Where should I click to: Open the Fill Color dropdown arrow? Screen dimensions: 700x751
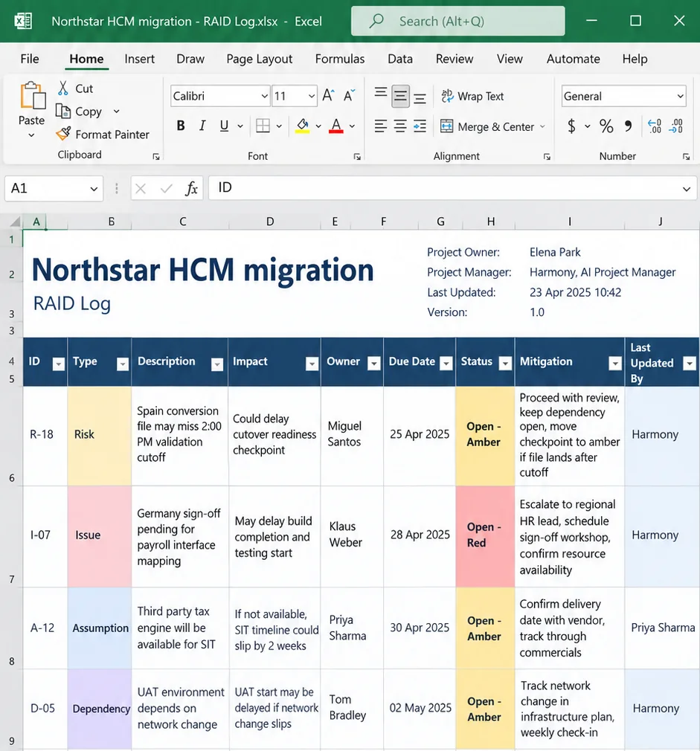pyautogui.click(x=318, y=126)
